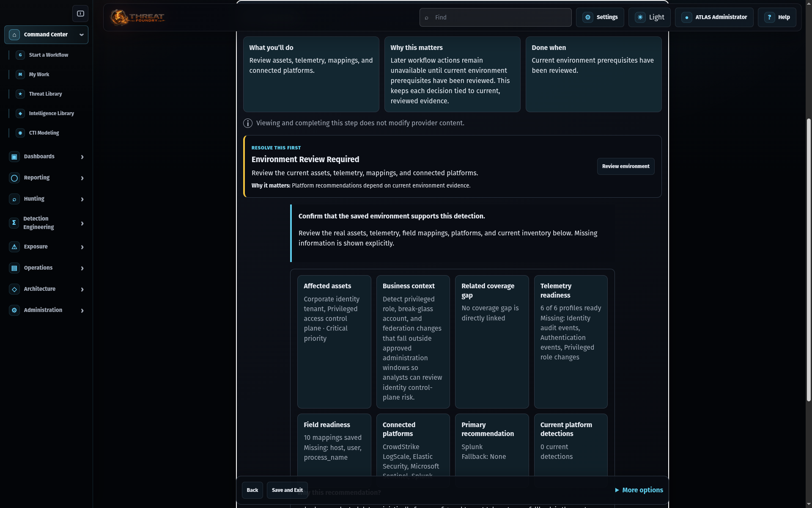This screenshot has width=812, height=508.
Task: Switch theme with the Light toggle
Action: pos(649,17)
